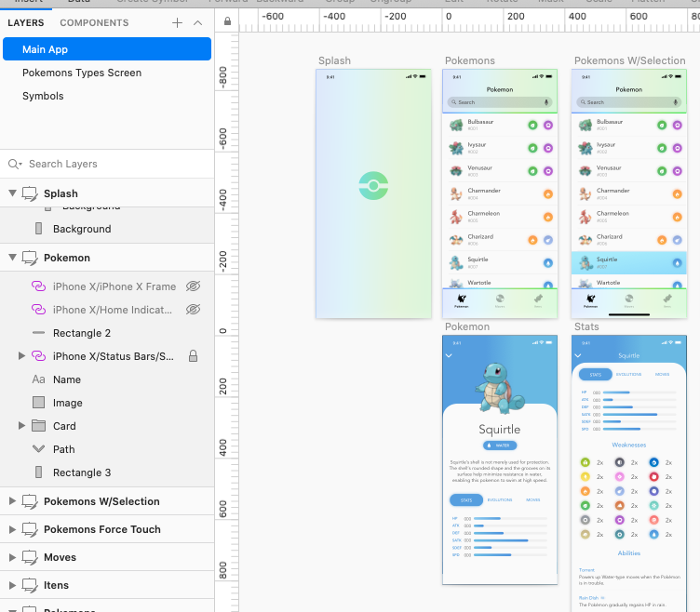The width and height of the screenshot is (700, 612).
Task: Unlock the iPhone X/Status Bars layer
Action: 193,356
